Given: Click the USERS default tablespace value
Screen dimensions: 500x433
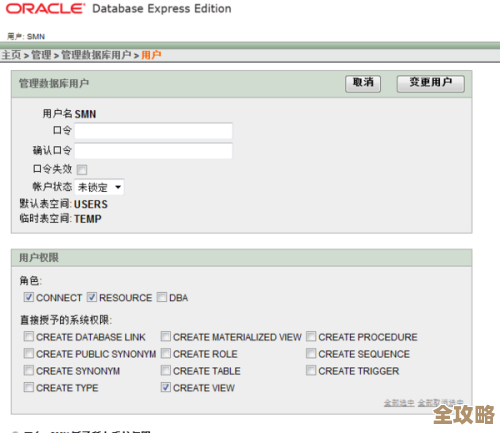Looking at the screenshot, I should (91, 204).
